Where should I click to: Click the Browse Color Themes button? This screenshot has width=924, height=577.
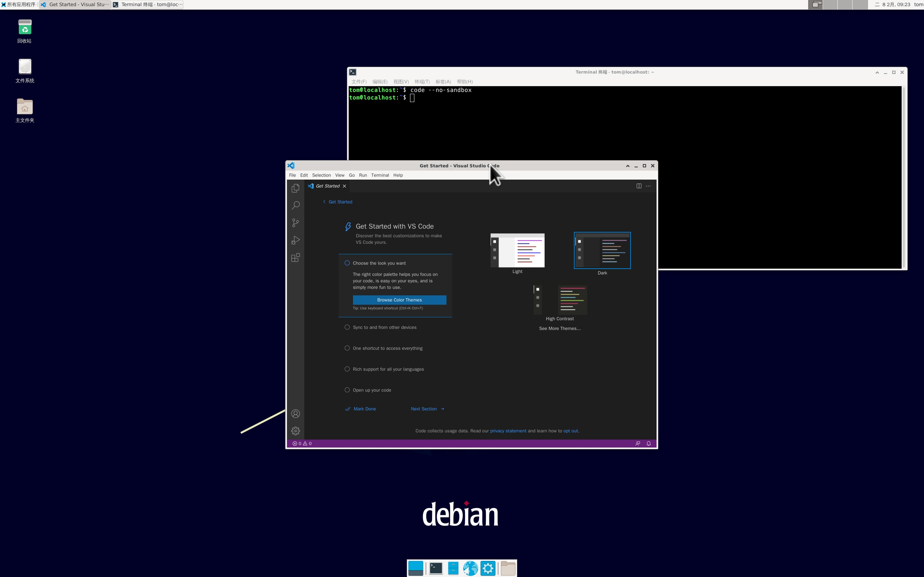pos(399,300)
